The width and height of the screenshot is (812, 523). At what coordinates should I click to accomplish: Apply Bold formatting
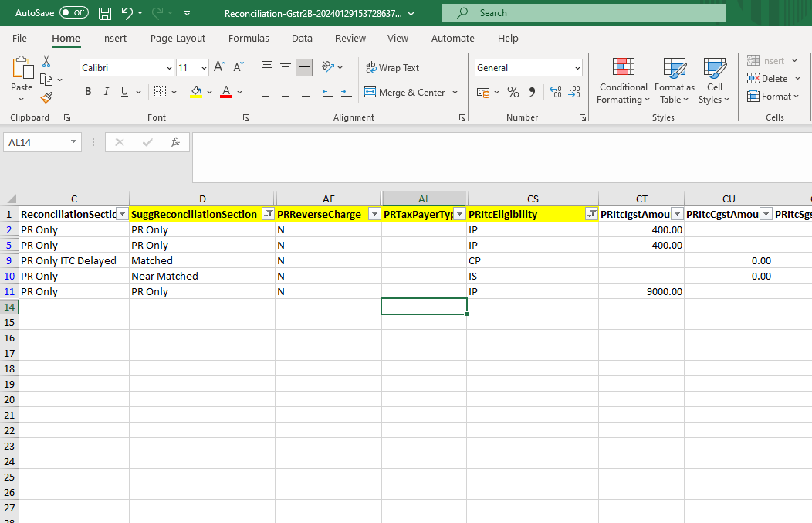(x=88, y=92)
